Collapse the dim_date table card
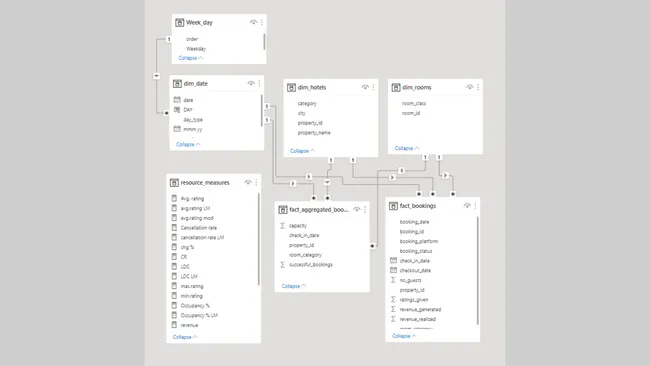 pyautogui.click(x=188, y=145)
